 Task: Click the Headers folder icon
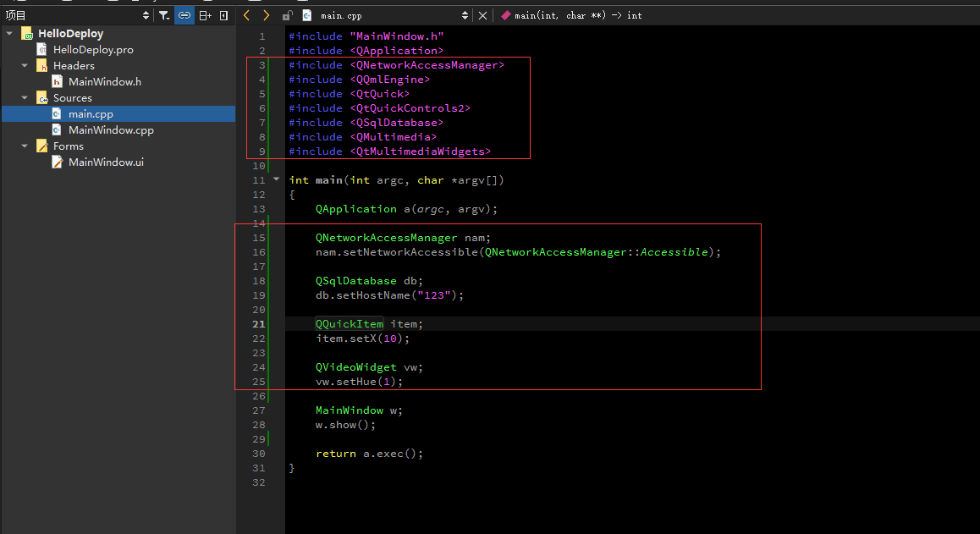41,66
